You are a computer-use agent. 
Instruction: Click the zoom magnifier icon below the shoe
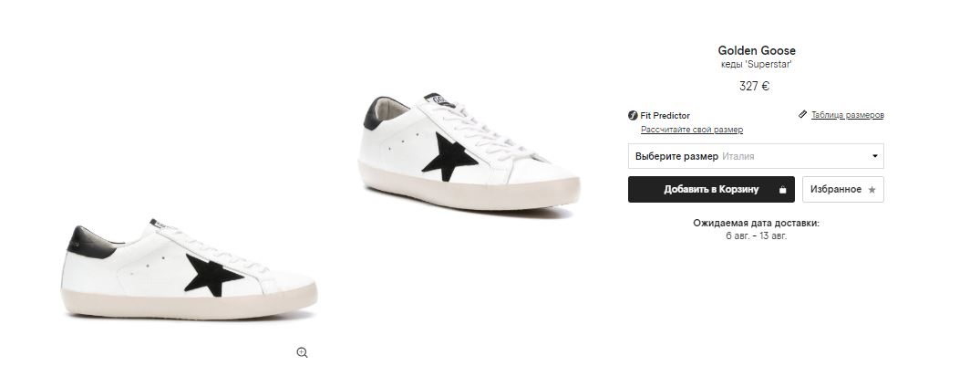pos(303,352)
